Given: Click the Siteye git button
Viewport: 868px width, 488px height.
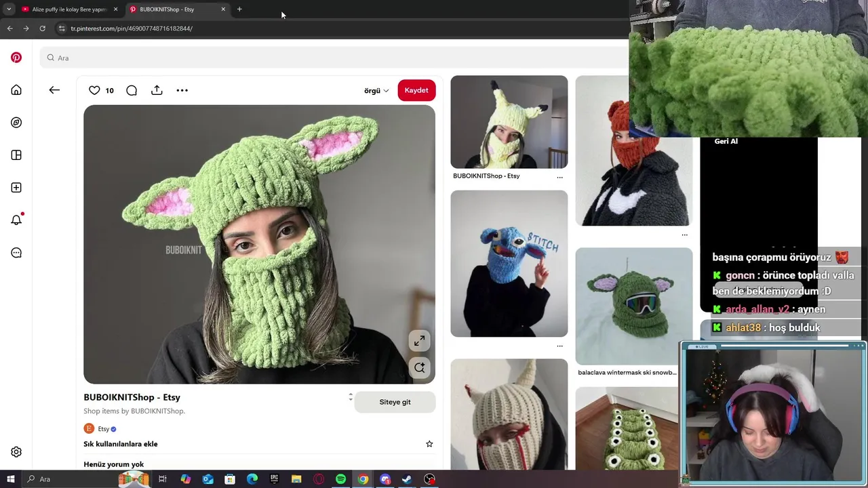Looking at the screenshot, I should (x=395, y=402).
